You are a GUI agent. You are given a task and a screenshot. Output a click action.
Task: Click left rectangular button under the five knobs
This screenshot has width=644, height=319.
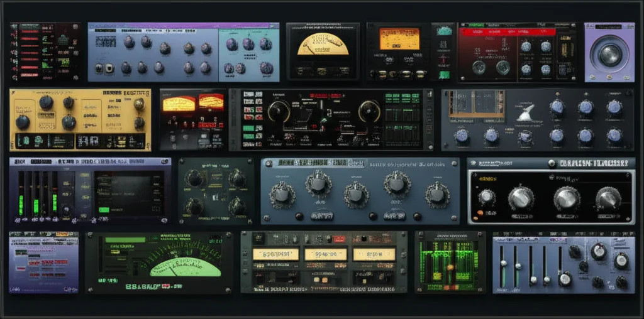tap(322, 215)
